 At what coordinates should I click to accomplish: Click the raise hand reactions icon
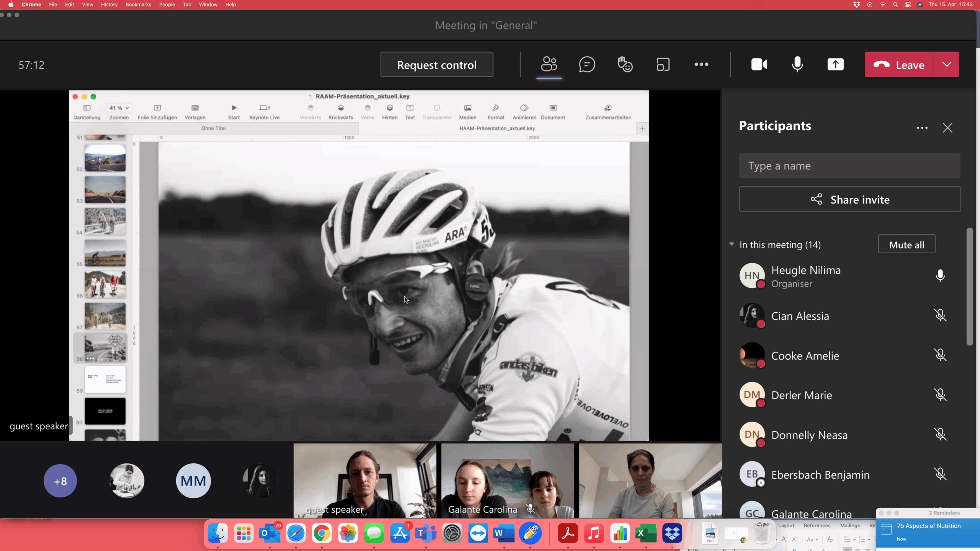click(625, 65)
